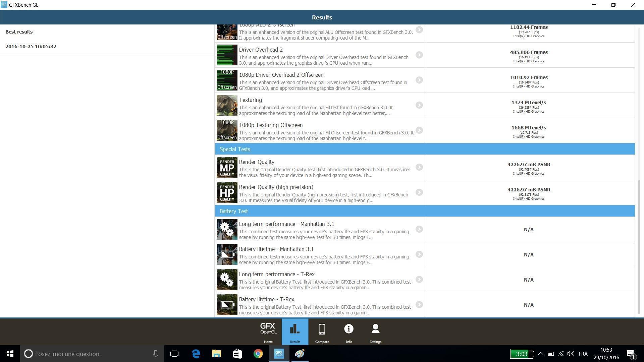Click the Results bar chart icon
Viewport: 644px width, 362px height.
click(x=295, y=329)
